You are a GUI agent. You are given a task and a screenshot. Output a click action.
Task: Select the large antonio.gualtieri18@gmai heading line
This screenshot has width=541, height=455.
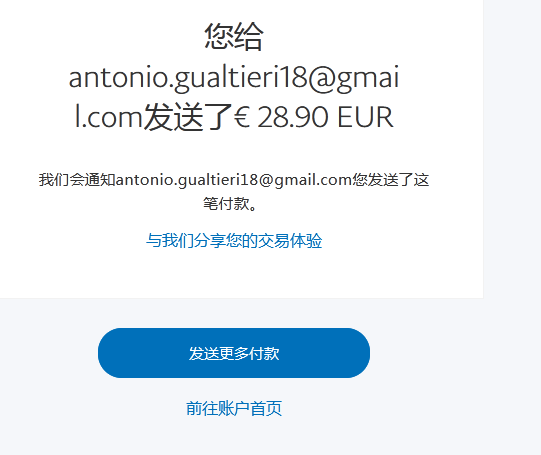click(x=234, y=77)
